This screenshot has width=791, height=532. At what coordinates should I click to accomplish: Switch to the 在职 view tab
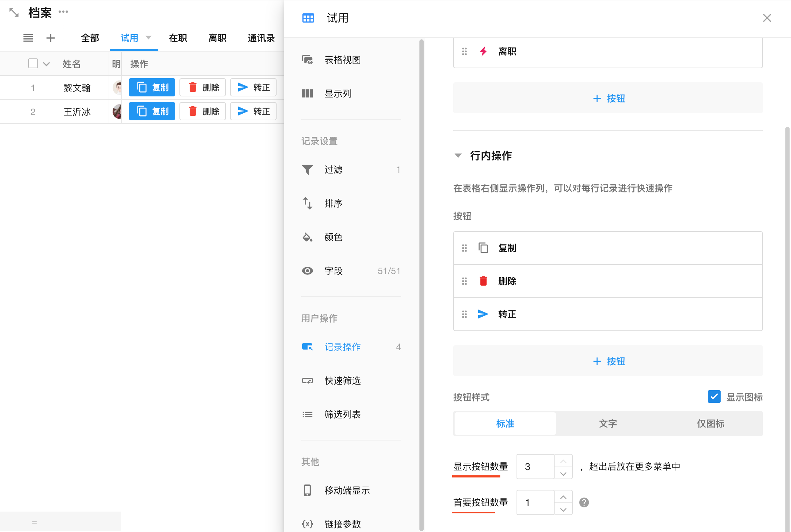click(178, 38)
